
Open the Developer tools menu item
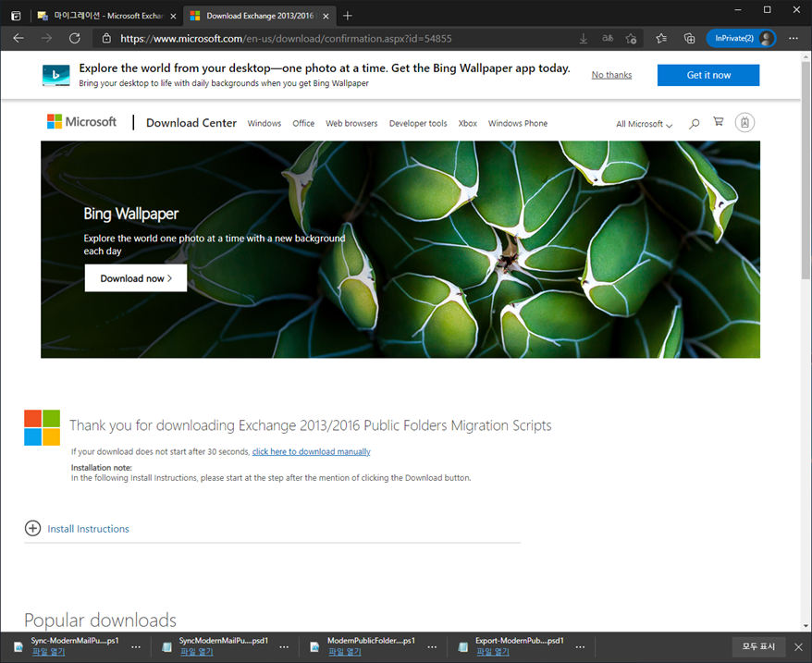(x=418, y=123)
